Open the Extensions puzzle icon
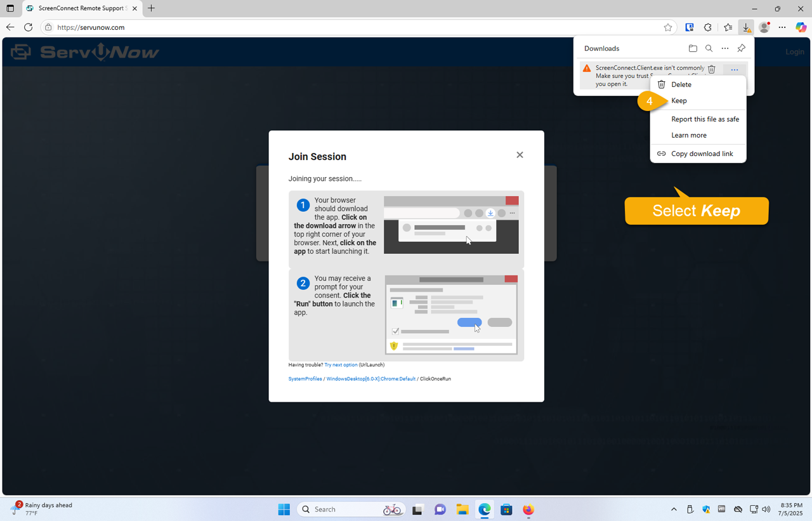This screenshot has width=812, height=521. click(708, 27)
